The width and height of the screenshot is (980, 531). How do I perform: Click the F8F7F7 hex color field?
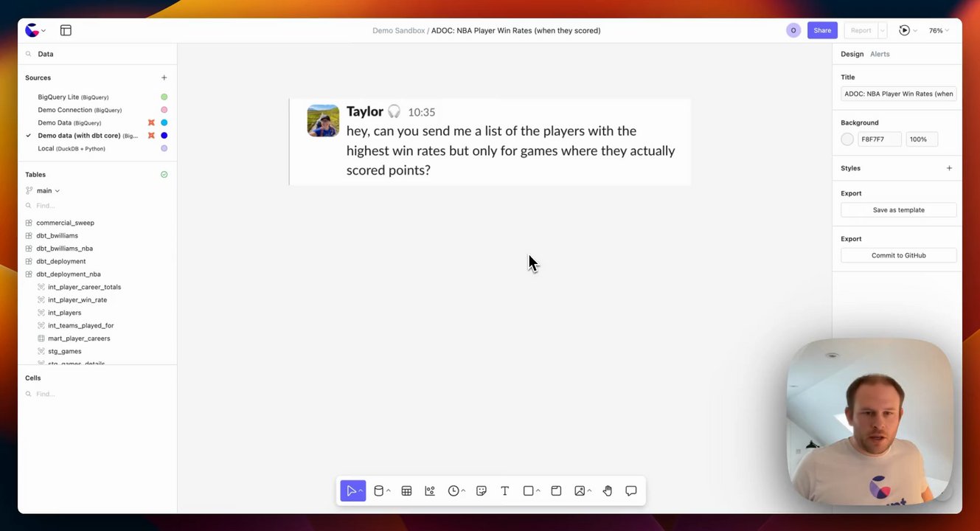880,139
